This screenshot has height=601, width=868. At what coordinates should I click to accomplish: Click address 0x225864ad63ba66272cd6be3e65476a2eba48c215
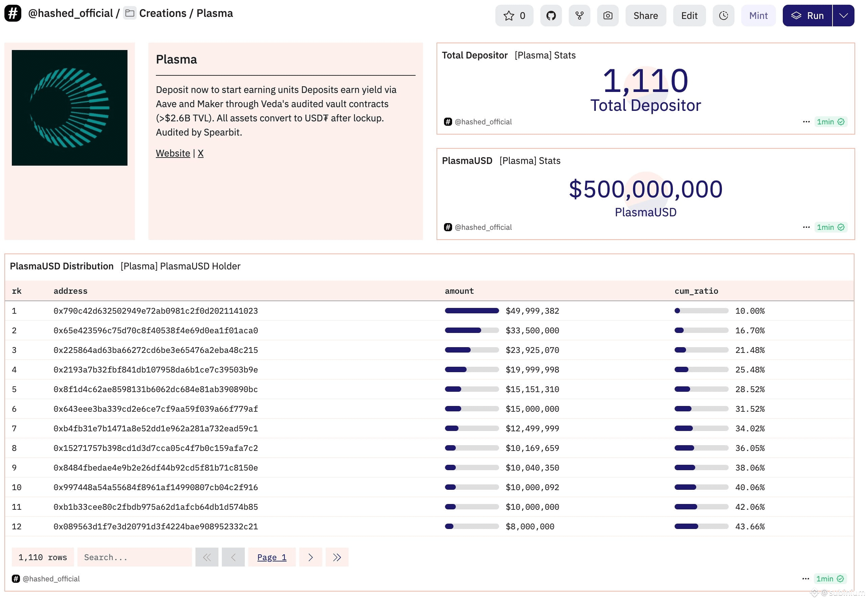pyautogui.click(x=156, y=350)
